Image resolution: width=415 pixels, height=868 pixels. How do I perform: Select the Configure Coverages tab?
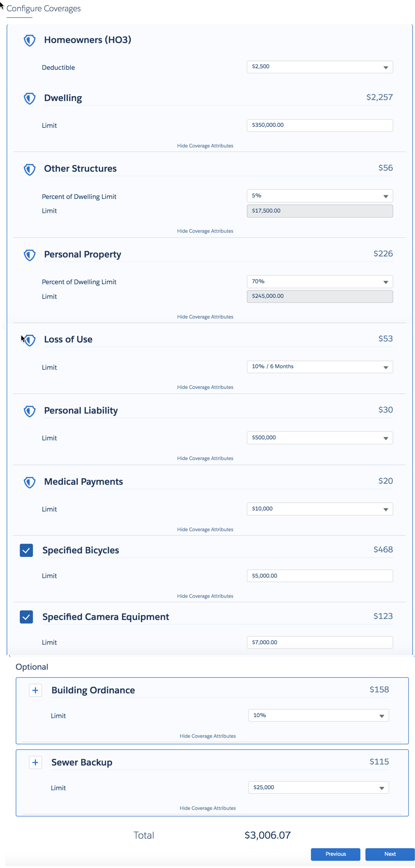[x=43, y=9]
